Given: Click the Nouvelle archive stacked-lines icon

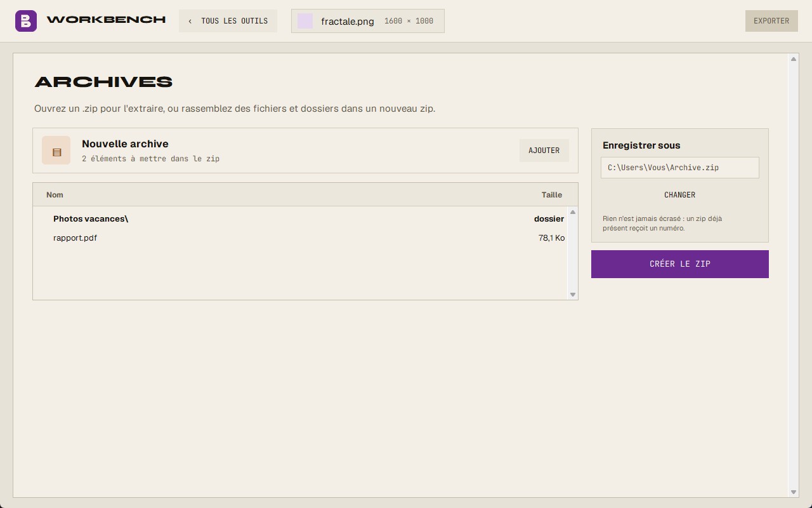Looking at the screenshot, I should pos(56,150).
